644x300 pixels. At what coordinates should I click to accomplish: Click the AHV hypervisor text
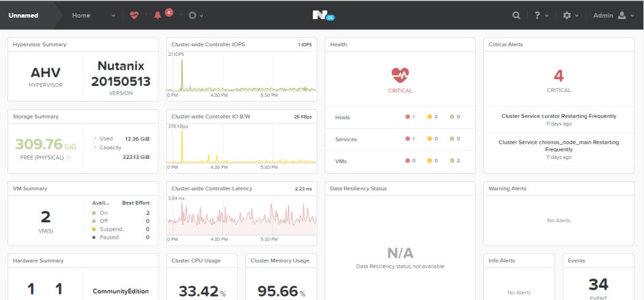(x=46, y=72)
